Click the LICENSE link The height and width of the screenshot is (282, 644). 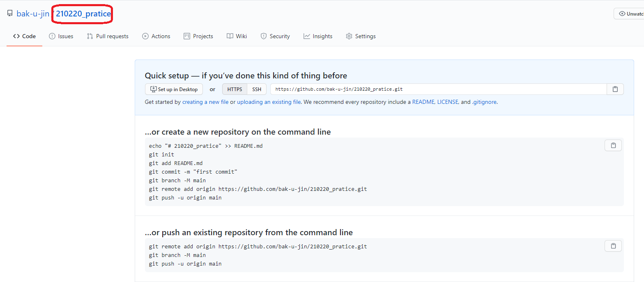pos(448,102)
